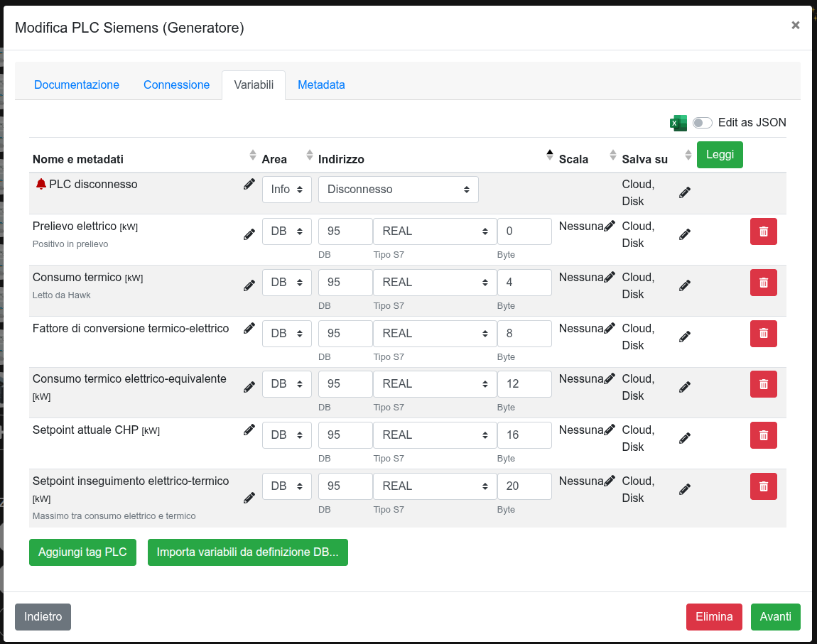Edit save destination for PLC disconnesso row
817x644 pixels.
(685, 192)
